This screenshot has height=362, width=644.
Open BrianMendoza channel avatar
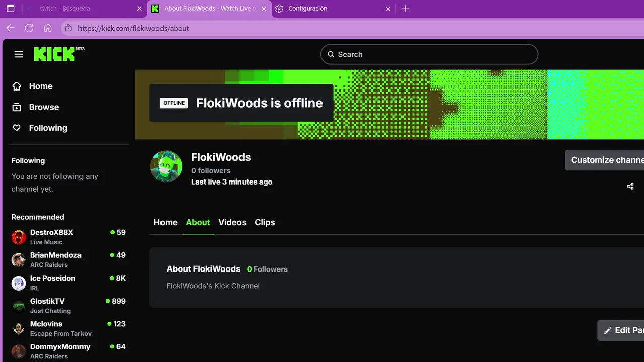coord(19,260)
